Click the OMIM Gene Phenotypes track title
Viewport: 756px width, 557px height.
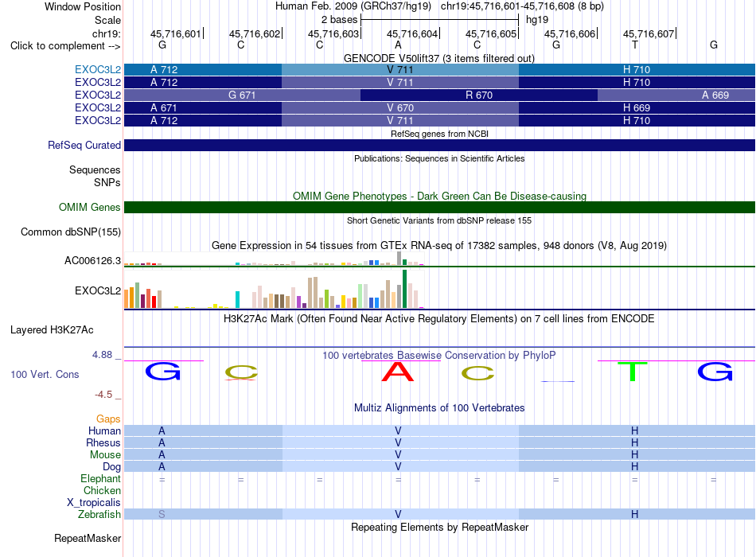439,197
